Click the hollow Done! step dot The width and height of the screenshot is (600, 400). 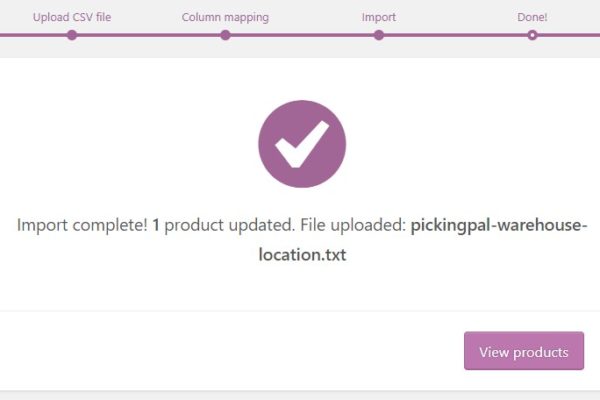point(532,35)
